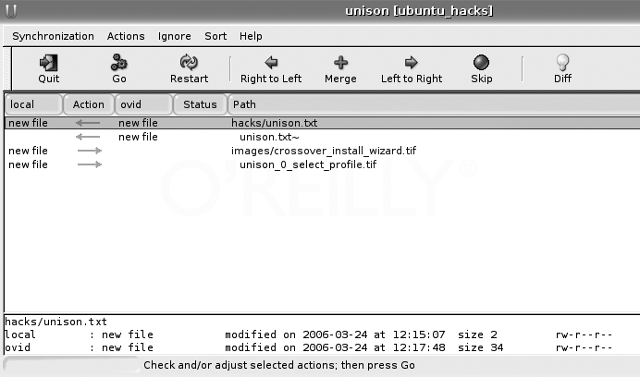Show differences with the Diff lightbulb icon
The width and height of the screenshot is (640, 377).
[562, 62]
